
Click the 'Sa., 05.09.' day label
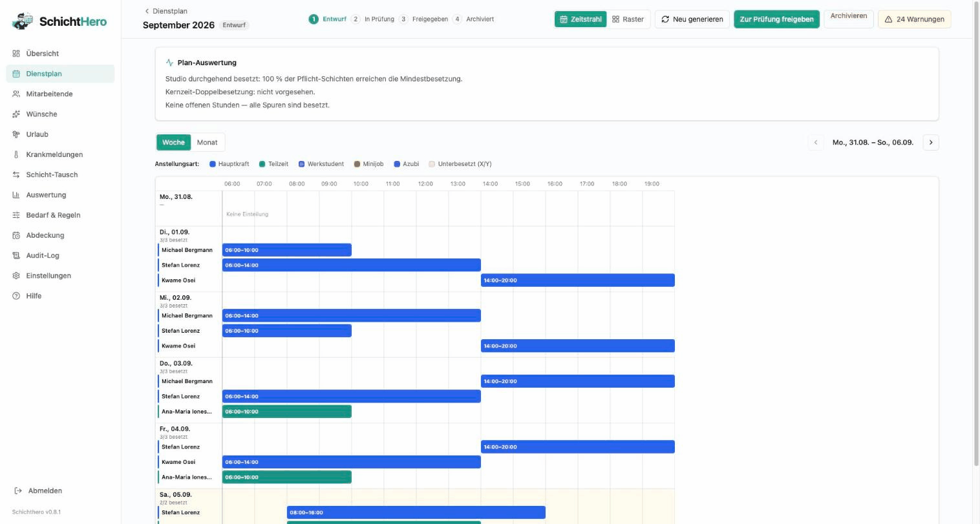[176, 495]
